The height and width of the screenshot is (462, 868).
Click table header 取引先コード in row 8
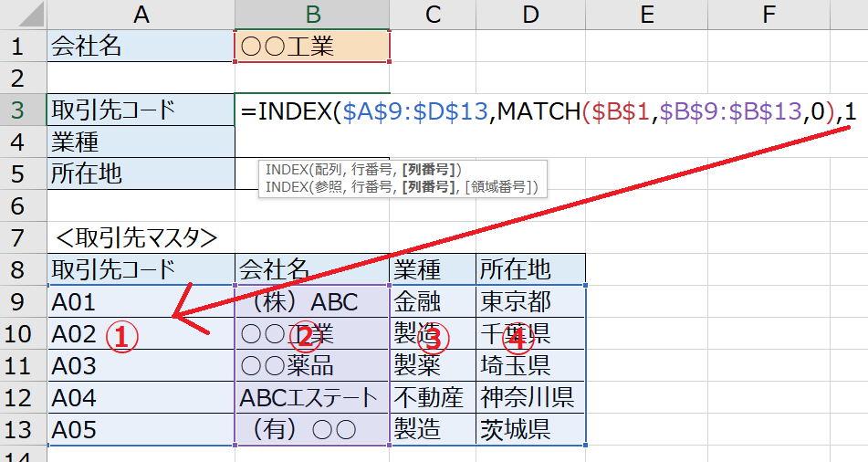(141, 269)
